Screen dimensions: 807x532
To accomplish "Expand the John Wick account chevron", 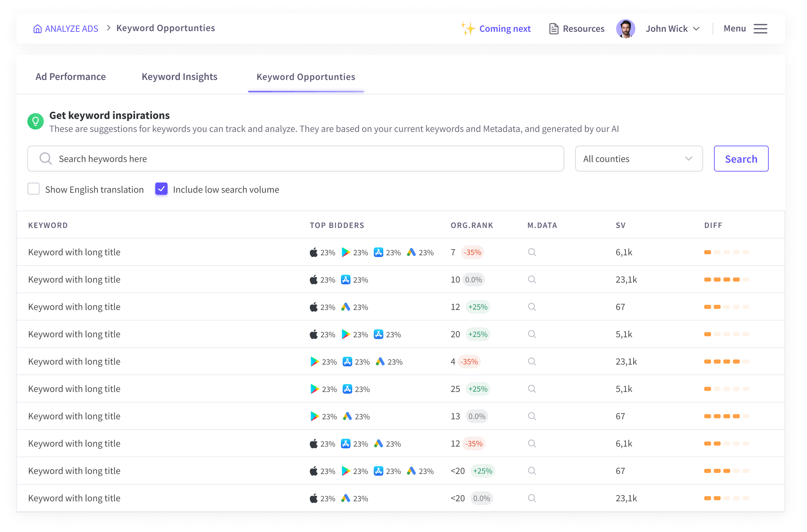I will (696, 29).
